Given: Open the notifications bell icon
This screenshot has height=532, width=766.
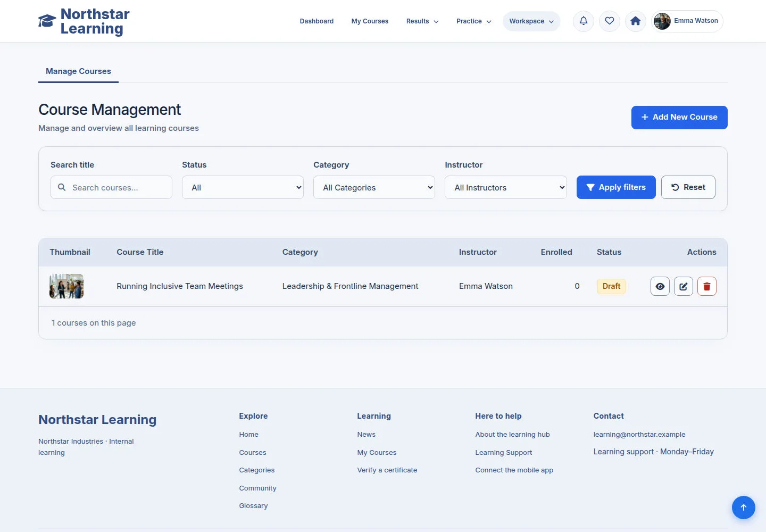Looking at the screenshot, I should [584, 21].
